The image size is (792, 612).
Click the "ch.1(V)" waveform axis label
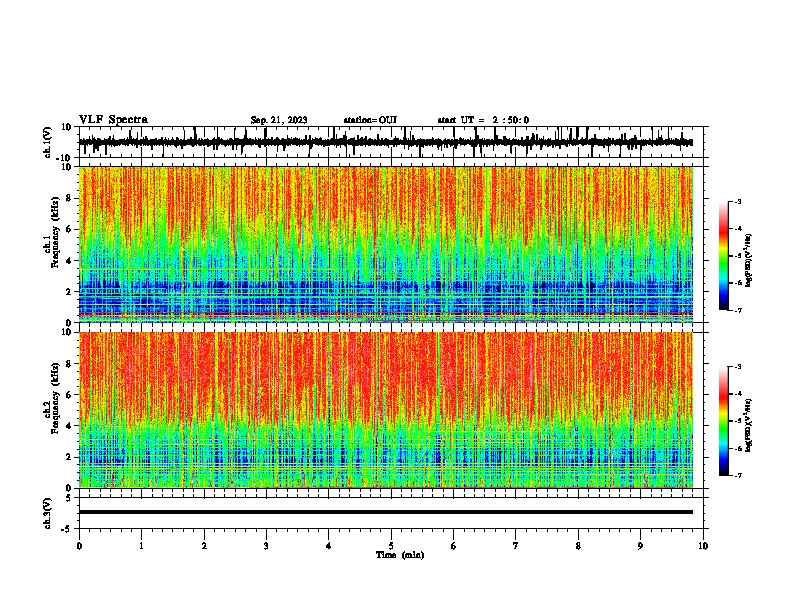pos(48,142)
